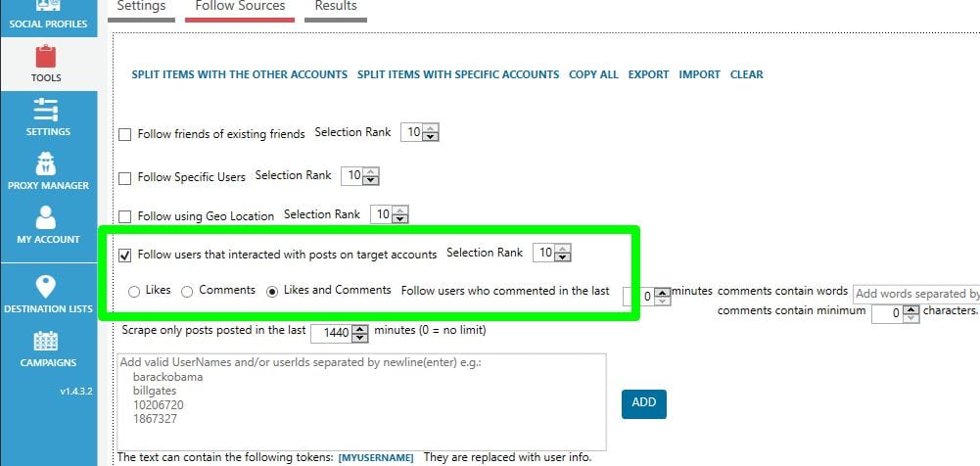
Task: Increase commented-in-the-last minutes value
Action: point(663,293)
